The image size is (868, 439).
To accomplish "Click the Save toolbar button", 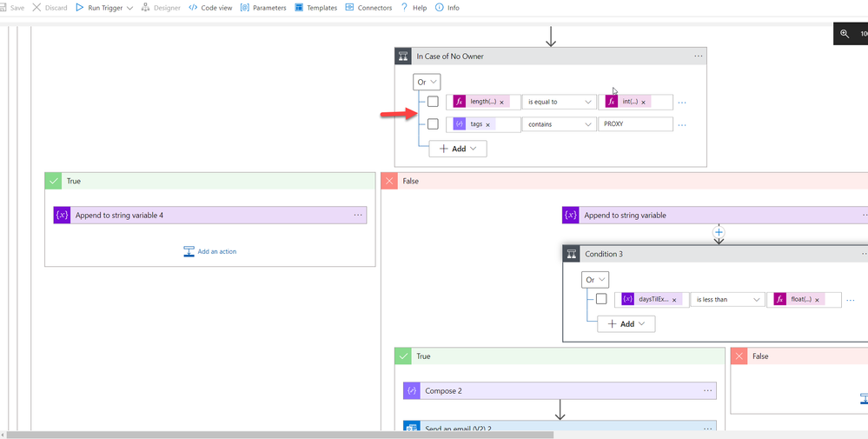I will tap(12, 8).
